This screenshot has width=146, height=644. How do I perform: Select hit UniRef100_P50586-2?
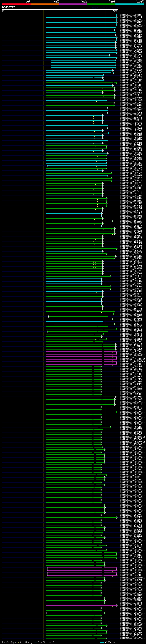tap(132, 437)
